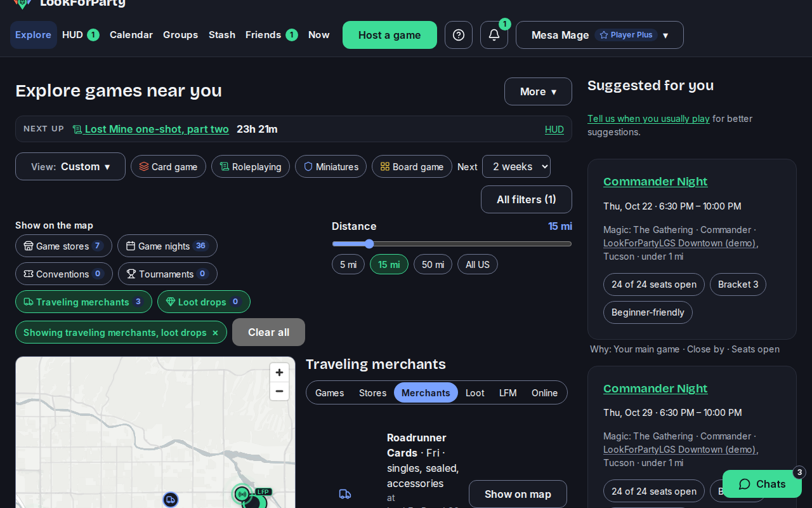Toggle Tournaments on the map

(167, 274)
